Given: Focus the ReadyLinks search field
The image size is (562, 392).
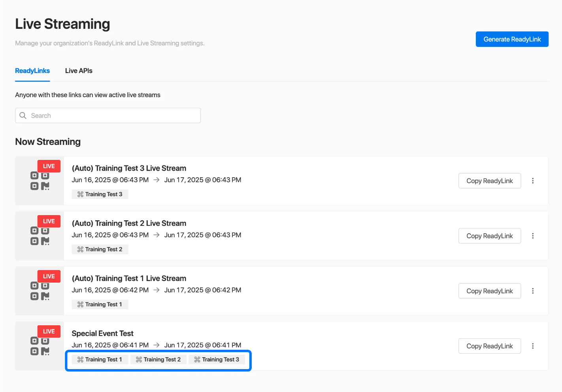Looking at the screenshot, I should coord(113,116).
